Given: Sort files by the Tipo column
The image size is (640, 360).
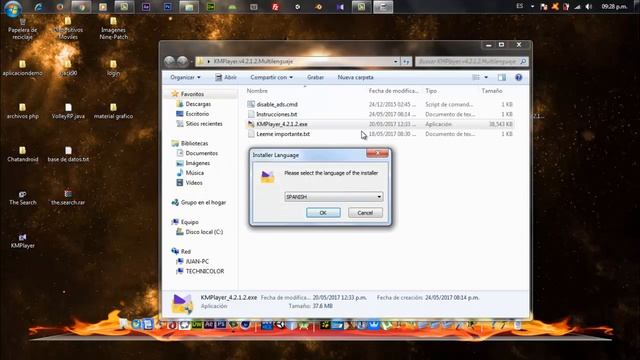Looking at the screenshot, I should click(431, 91).
